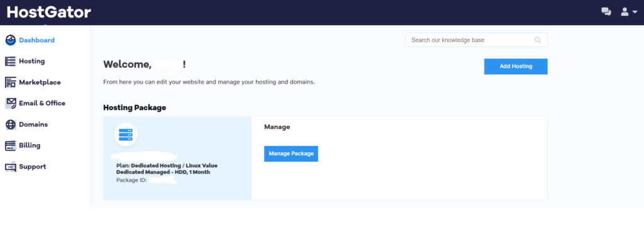Screen dimensions: 644x249
Task: Go to the Hosting section
Action: click(x=31, y=61)
